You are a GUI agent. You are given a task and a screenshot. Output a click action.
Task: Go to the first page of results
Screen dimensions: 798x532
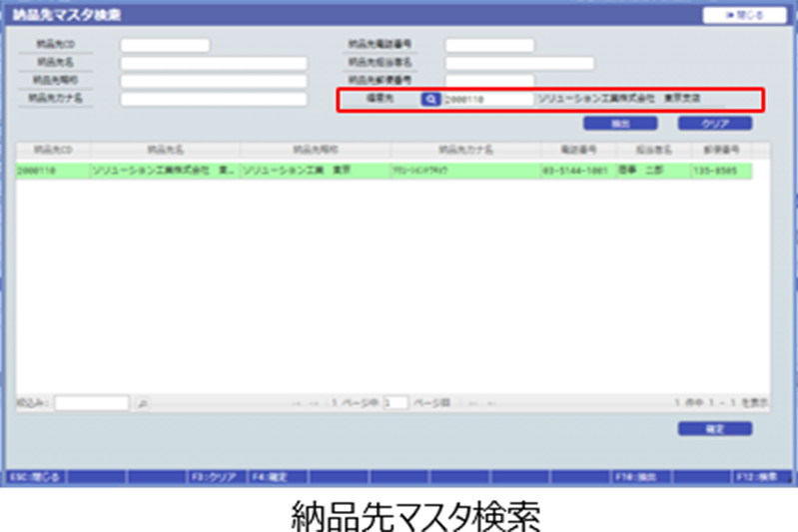[x=297, y=403]
